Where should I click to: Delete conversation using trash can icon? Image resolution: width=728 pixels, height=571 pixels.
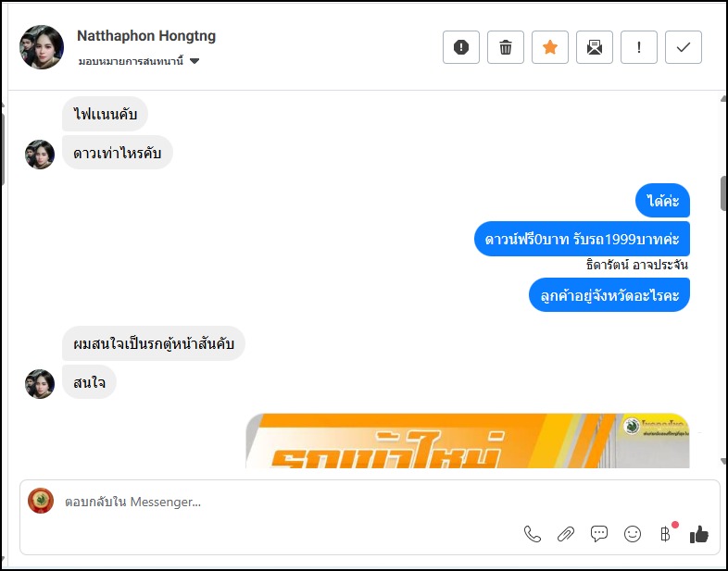click(505, 47)
